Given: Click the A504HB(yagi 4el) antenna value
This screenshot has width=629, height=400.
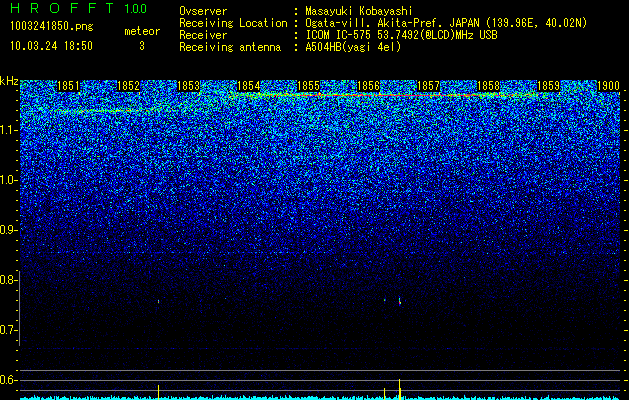Looking at the screenshot, I should (x=353, y=47).
